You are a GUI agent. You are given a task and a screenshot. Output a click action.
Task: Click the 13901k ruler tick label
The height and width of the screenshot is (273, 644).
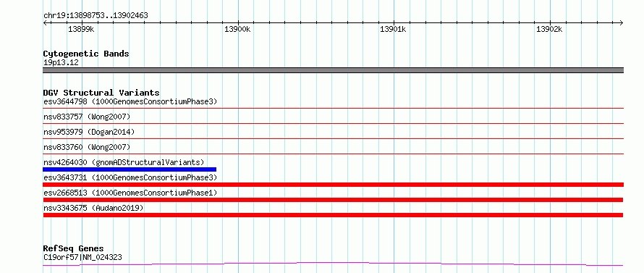[x=393, y=29]
